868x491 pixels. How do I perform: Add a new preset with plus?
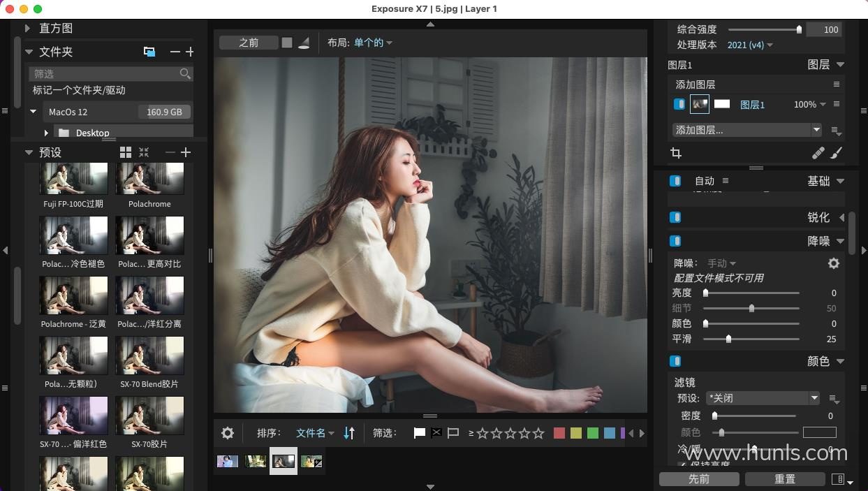186,152
